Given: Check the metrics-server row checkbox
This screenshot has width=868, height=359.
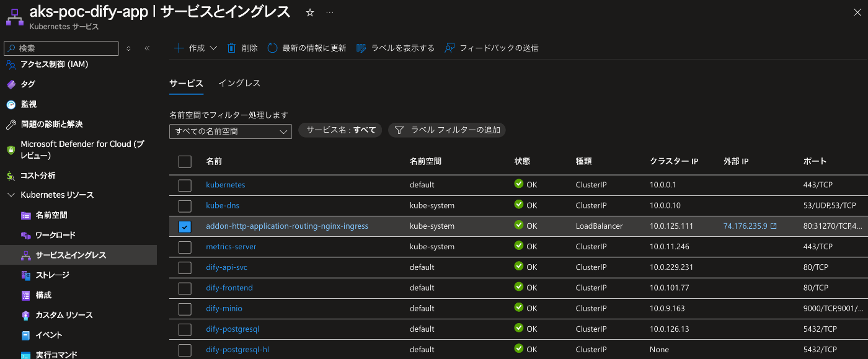Looking at the screenshot, I should [185, 247].
